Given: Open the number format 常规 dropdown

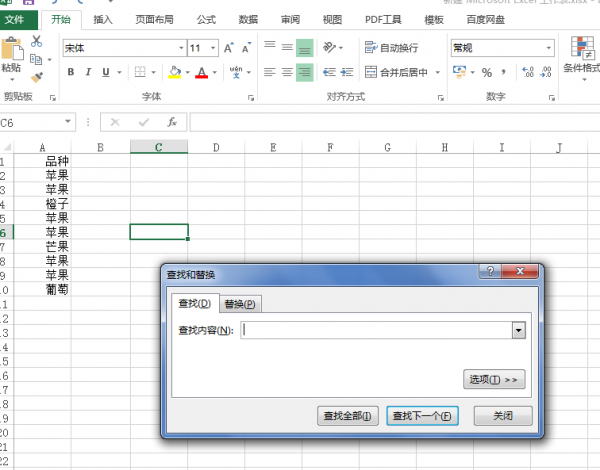Looking at the screenshot, I should pyautogui.click(x=549, y=48).
